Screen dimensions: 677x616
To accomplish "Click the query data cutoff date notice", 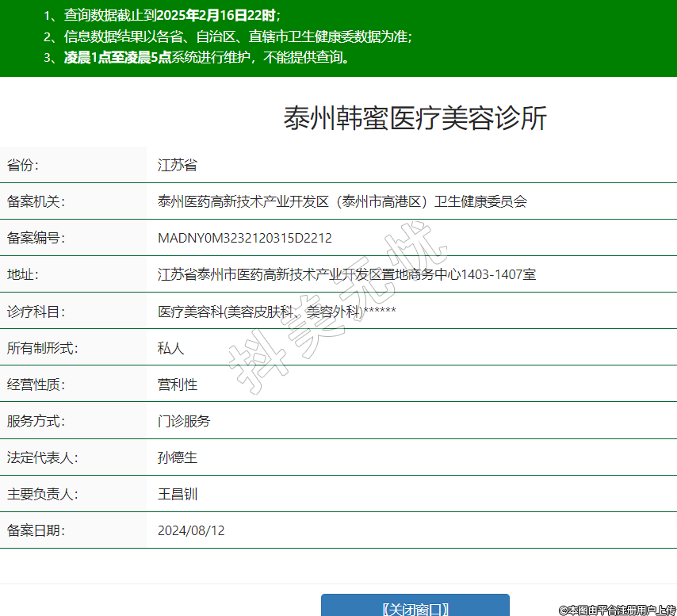I will coord(171,15).
